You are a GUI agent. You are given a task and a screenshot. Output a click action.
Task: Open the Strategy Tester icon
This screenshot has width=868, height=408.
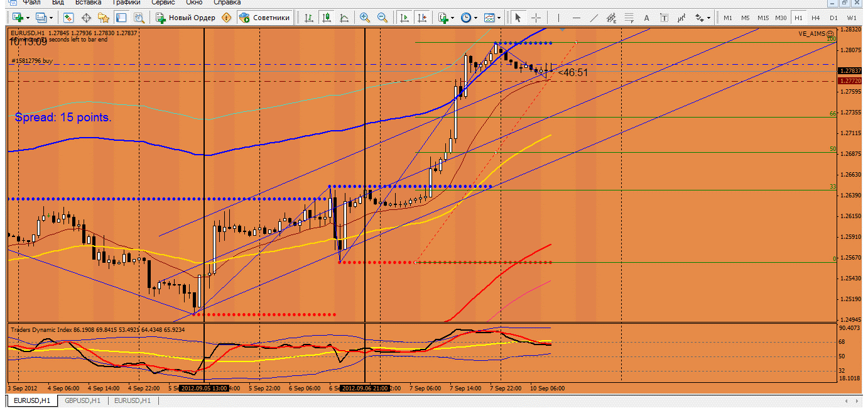coord(139,18)
